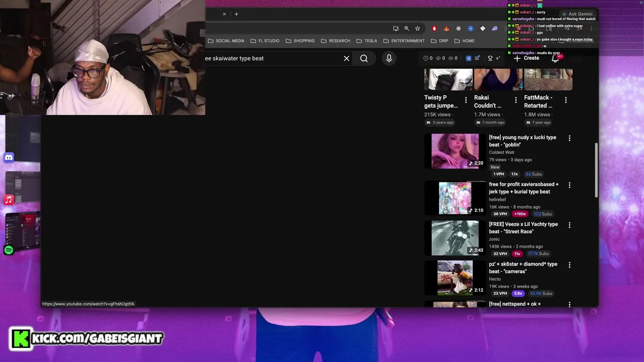Open SHOPPING bookmarks folder
This screenshot has width=644, height=362.
(300, 41)
